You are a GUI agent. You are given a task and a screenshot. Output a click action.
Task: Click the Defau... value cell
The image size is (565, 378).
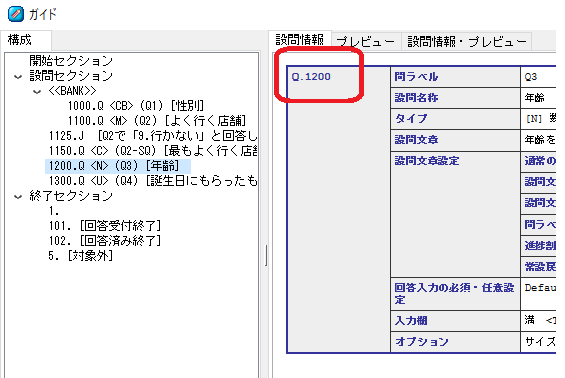point(539,294)
